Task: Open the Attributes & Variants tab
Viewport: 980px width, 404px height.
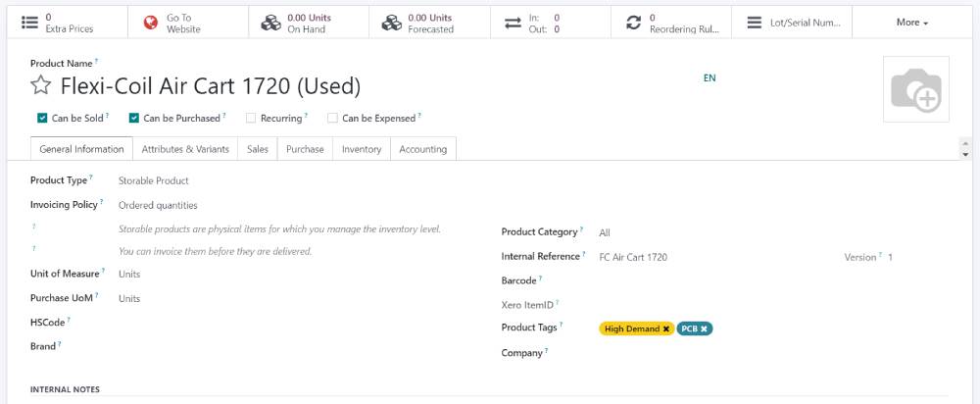Action: pyautogui.click(x=185, y=149)
